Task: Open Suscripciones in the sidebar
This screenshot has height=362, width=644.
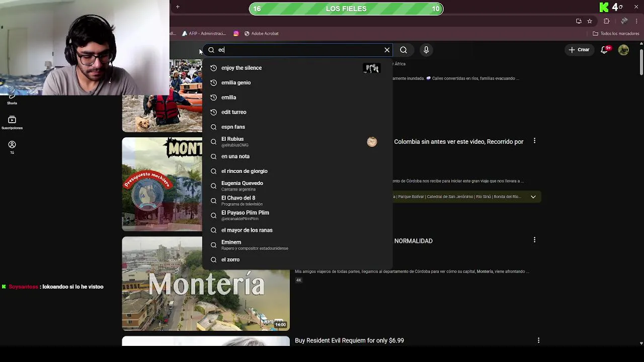Action: 12,123
